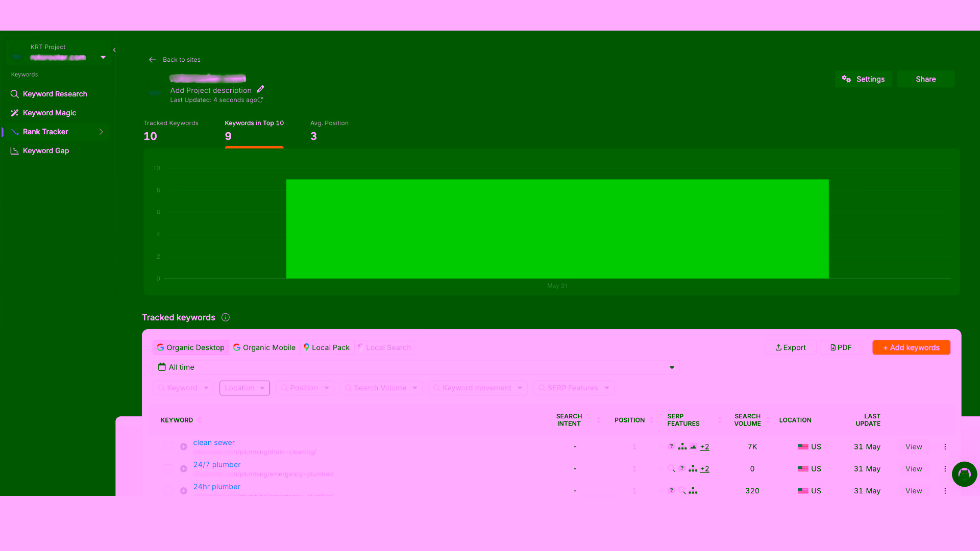
Task: Select the Keywords in Top 10 tab
Action: tap(254, 131)
